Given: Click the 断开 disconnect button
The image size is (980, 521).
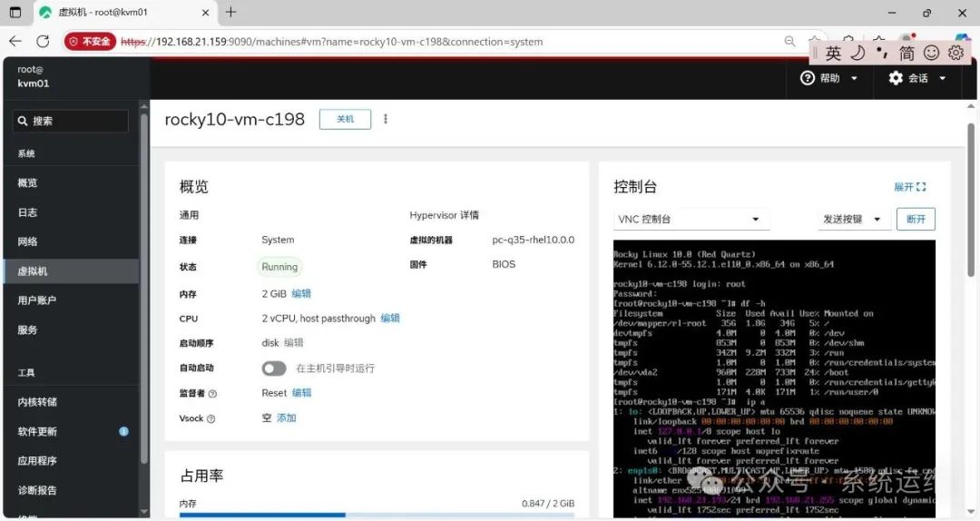Looking at the screenshot, I should (916, 219).
